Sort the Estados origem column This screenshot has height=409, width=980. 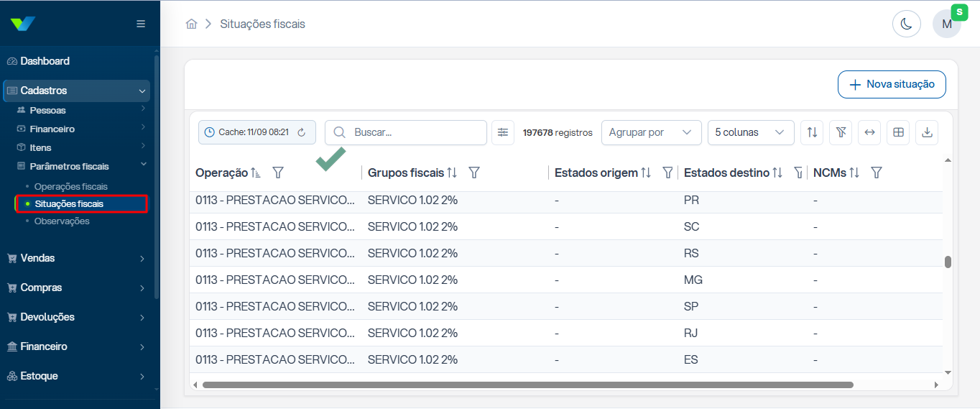tap(646, 173)
